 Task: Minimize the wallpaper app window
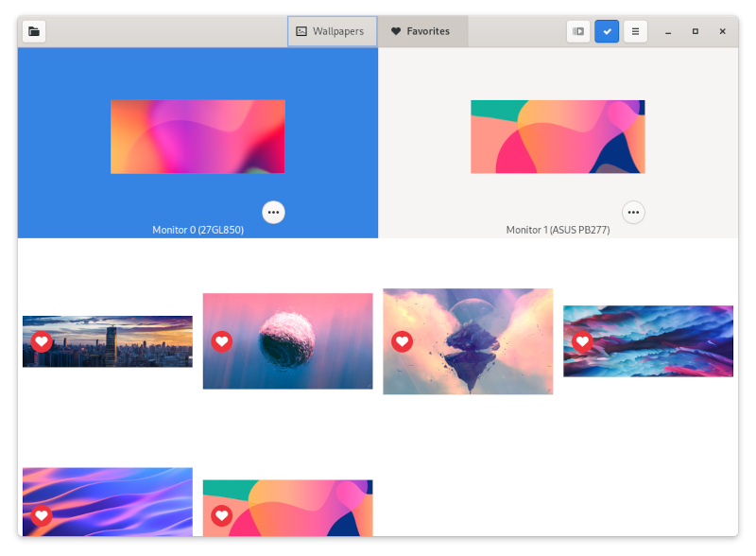coord(668,31)
